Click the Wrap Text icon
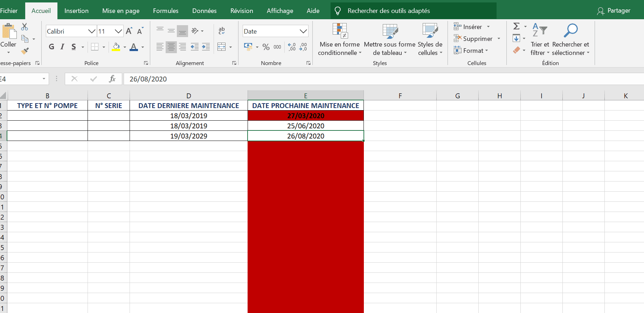 coord(222,31)
